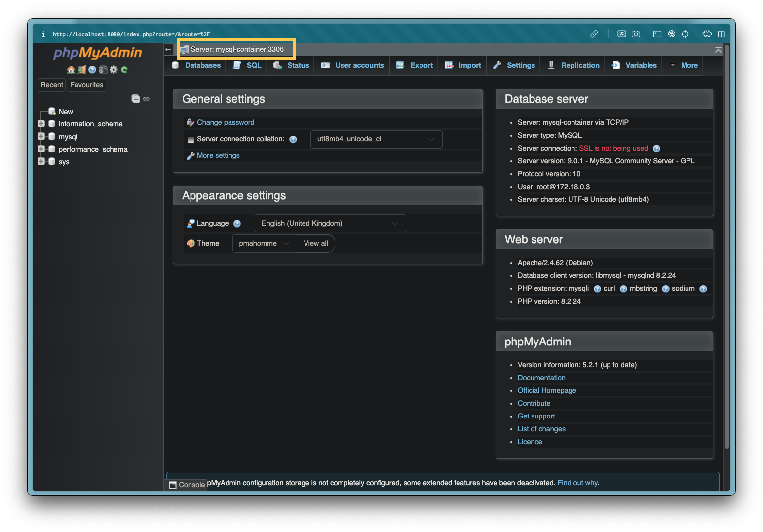Screen dimensions: 763x532
Task: Open the Databases tab
Action: pyautogui.click(x=196, y=65)
